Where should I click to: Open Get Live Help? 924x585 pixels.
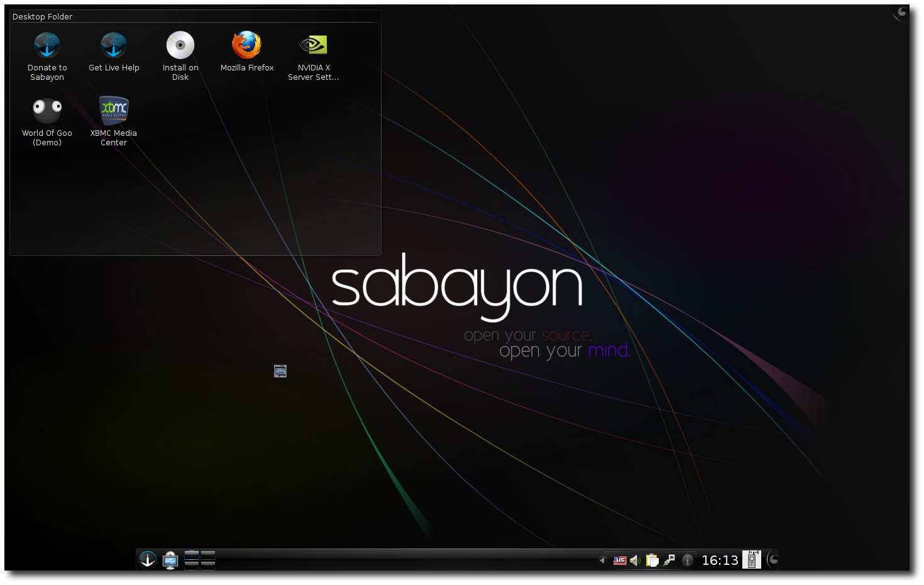[113, 45]
